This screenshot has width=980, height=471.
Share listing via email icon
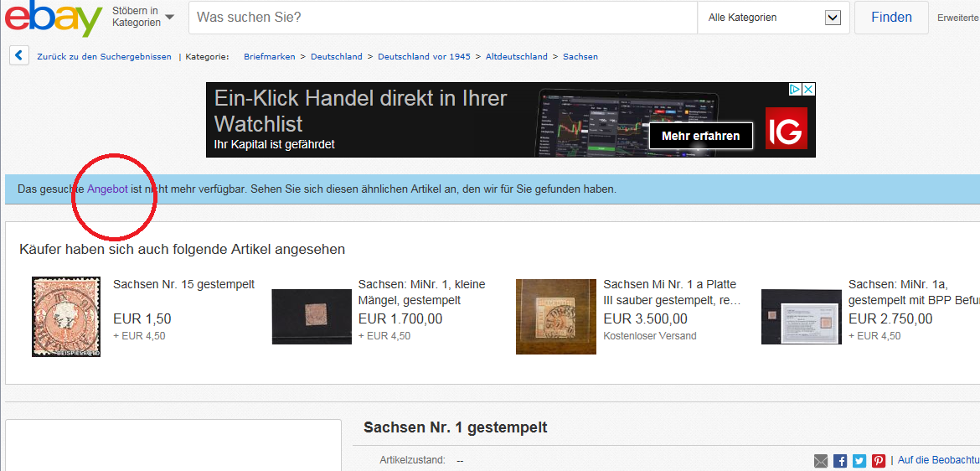[x=821, y=461]
